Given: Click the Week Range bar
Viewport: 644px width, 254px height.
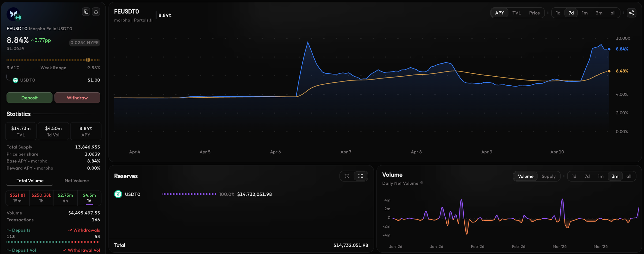Looking at the screenshot, I should 53,60.
